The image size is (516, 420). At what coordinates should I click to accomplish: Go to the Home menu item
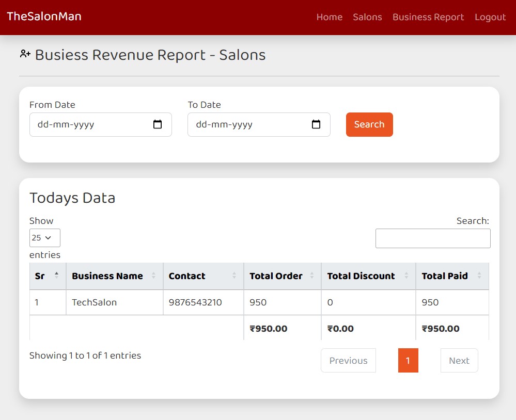[x=330, y=17]
